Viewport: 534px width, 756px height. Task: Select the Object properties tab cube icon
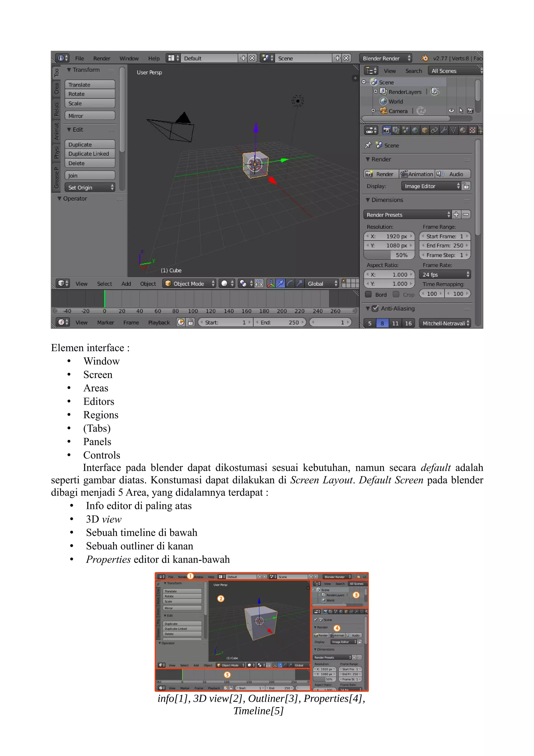pyautogui.click(x=425, y=130)
